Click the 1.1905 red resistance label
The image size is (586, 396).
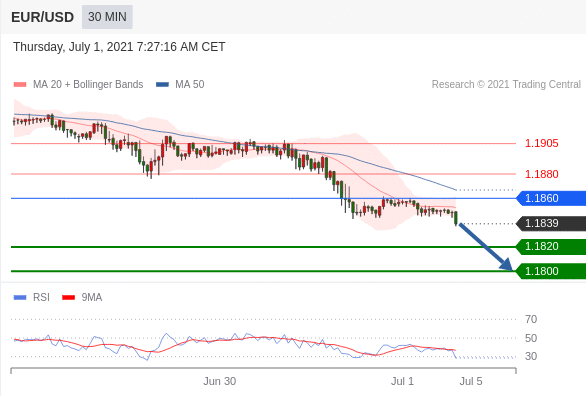click(x=542, y=143)
